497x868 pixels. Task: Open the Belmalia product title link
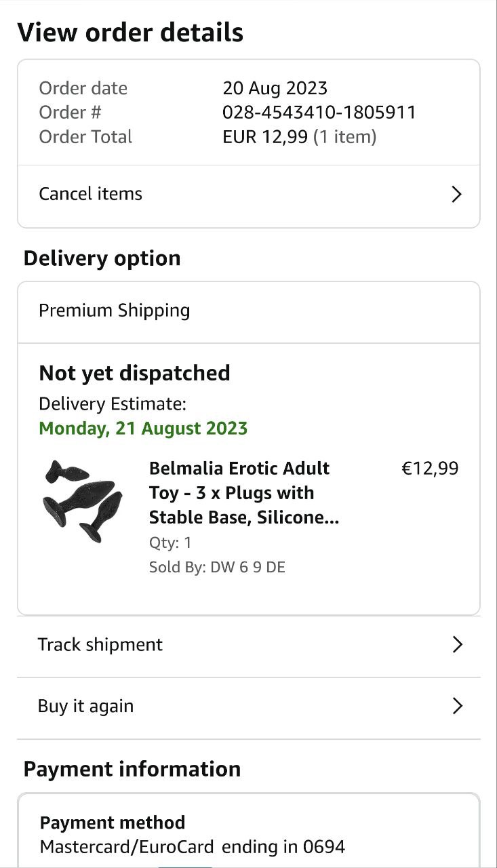244,493
